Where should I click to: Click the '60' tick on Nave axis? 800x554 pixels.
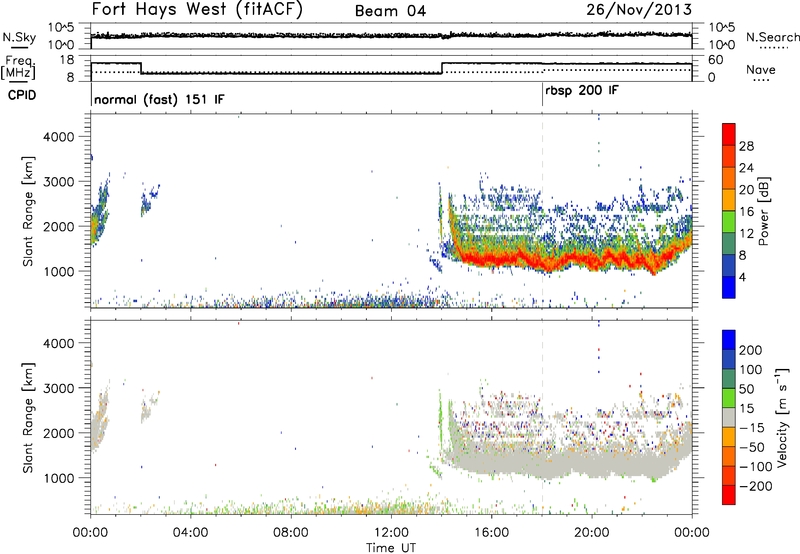[x=716, y=60]
